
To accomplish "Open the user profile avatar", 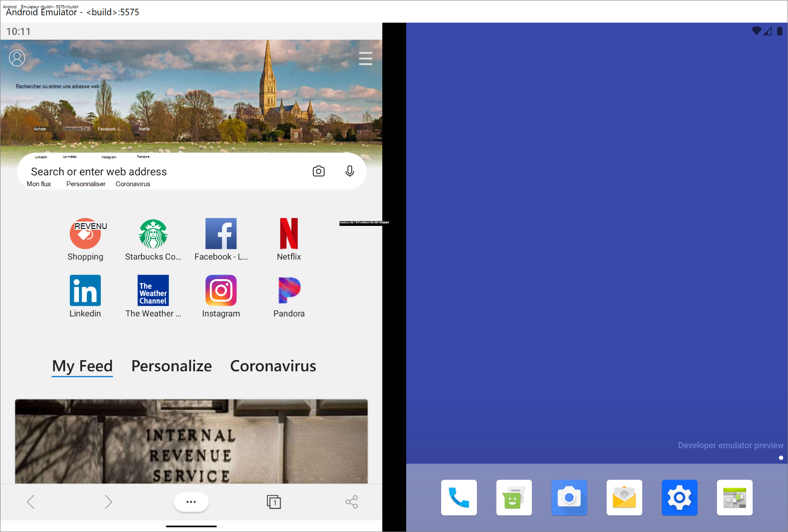I will pyautogui.click(x=17, y=58).
